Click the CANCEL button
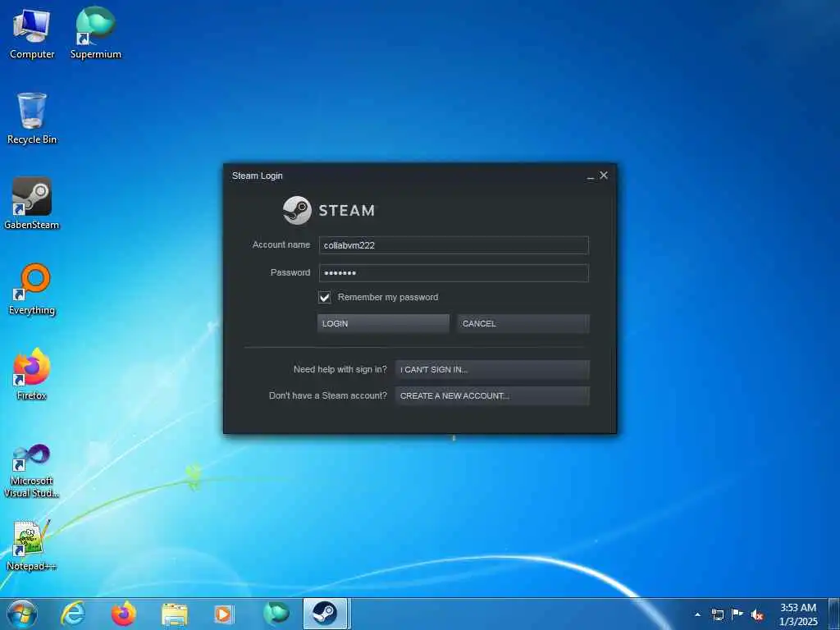This screenshot has height=630, width=840. [523, 323]
